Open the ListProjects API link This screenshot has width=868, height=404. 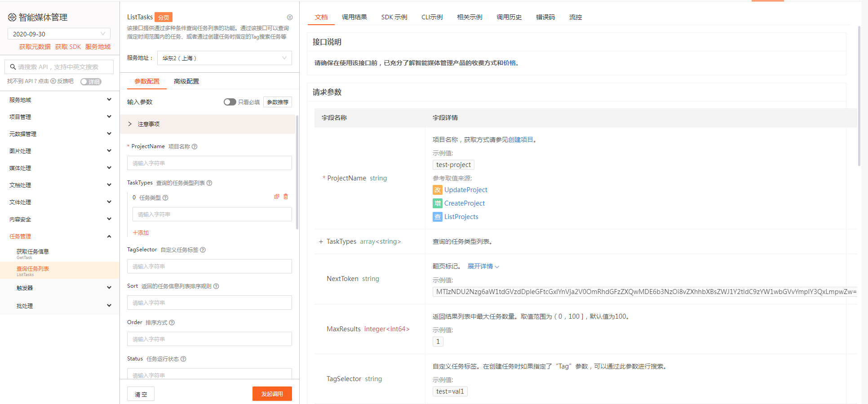click(x=461, y=217)
